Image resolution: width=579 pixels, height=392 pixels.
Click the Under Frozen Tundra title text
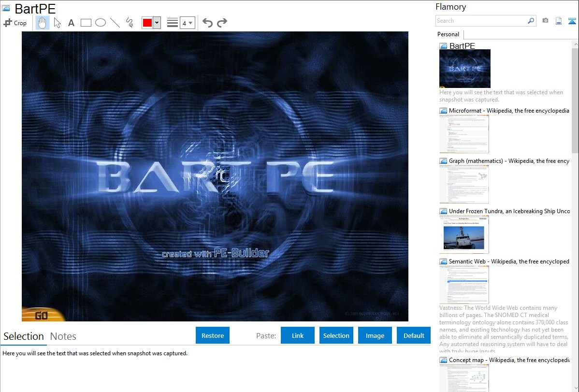509,211
